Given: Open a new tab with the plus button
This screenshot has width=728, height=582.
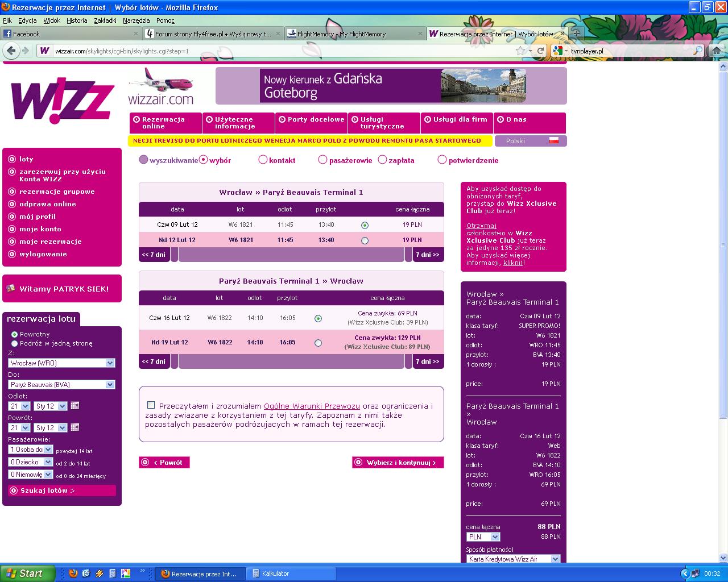Looking at the screenshot, I should pos(577,34).
